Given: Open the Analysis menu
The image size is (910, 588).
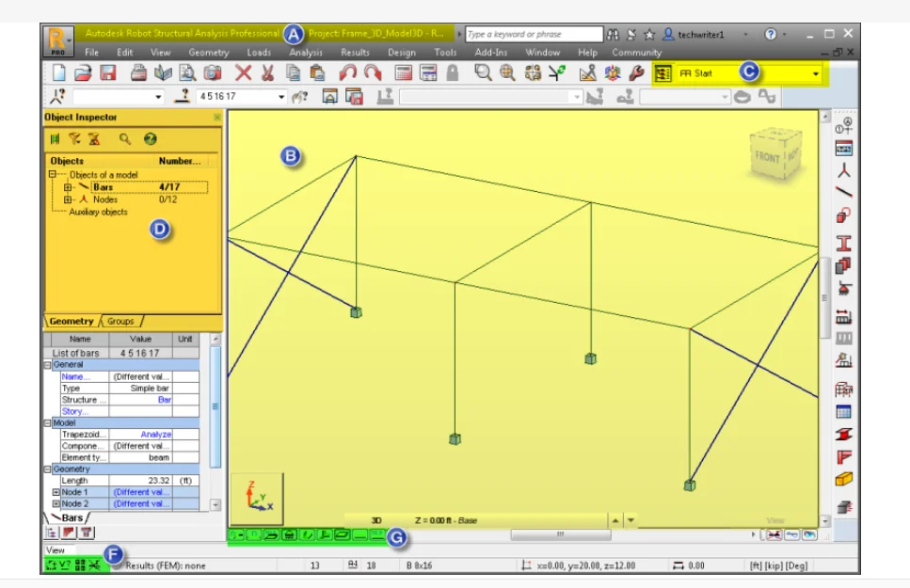Looking at the screenshot, I should click(306, 53).
